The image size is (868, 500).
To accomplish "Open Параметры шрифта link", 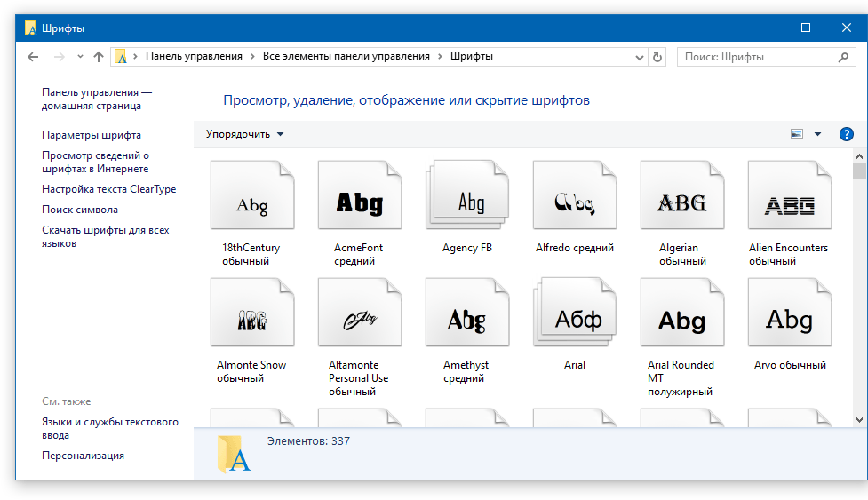I will click(x=92, y=135).
